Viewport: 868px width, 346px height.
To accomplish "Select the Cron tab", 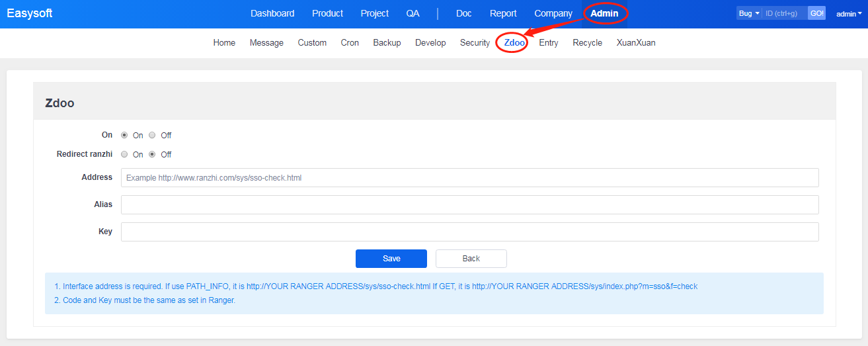I will pos(350,42).
